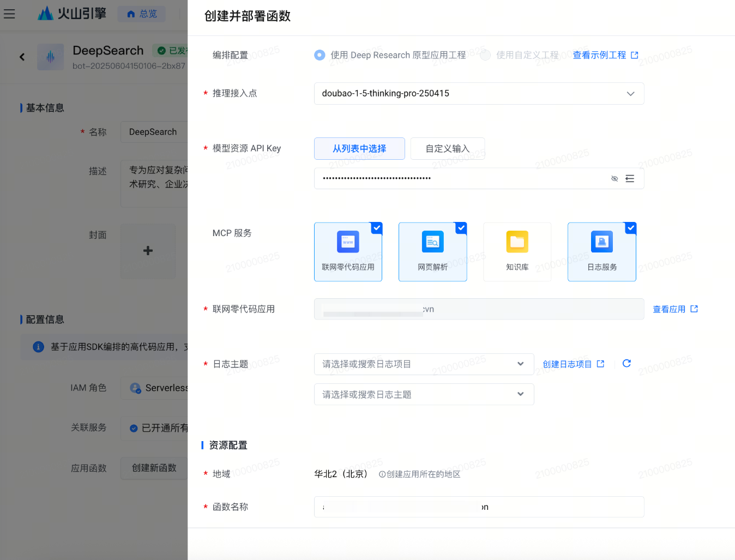Open the 查看示例工程 link
The height and width of the screenshot is (560, 735).
(x=605, y=55)
